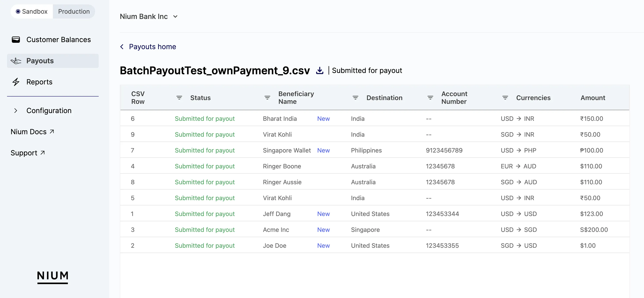The height and width of the screenshot is (298, 644).
Task: Click the ₹150.00 amount cell
Action: [x=592, y=119]
